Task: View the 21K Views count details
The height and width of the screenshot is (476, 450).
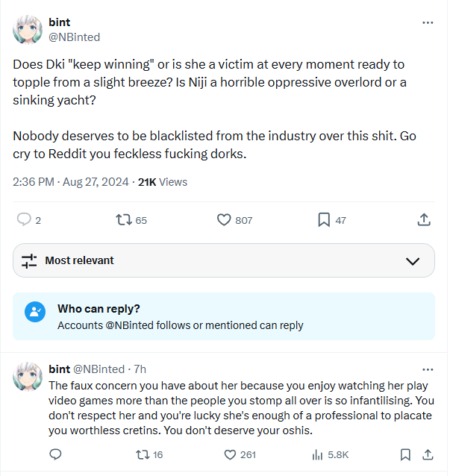Action: click(x=163, y=182)
